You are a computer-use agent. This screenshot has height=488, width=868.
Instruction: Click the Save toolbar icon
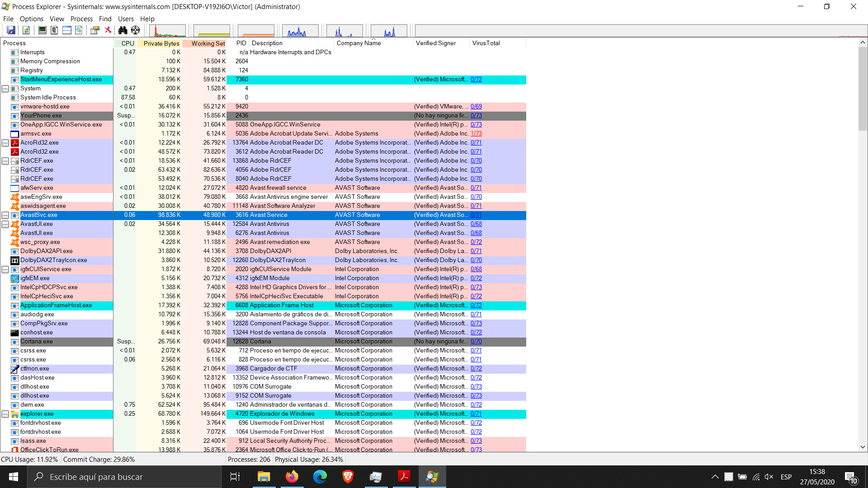click(11, 30)
